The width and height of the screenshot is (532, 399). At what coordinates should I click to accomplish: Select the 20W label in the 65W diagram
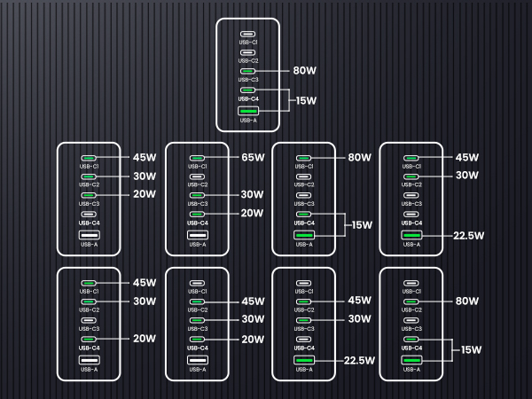[x=252, y=213]
